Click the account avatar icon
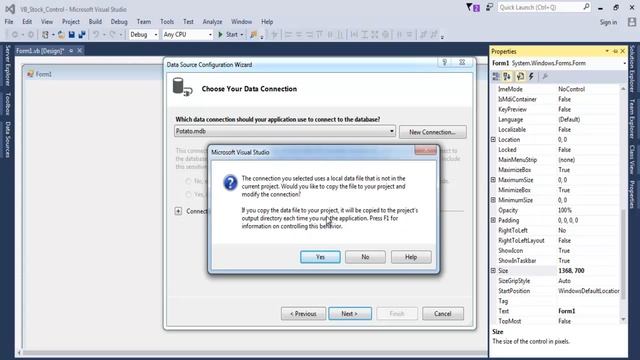The height and width of the screenshot is (360, 640). pyautogui.click(x=631, y=22)
